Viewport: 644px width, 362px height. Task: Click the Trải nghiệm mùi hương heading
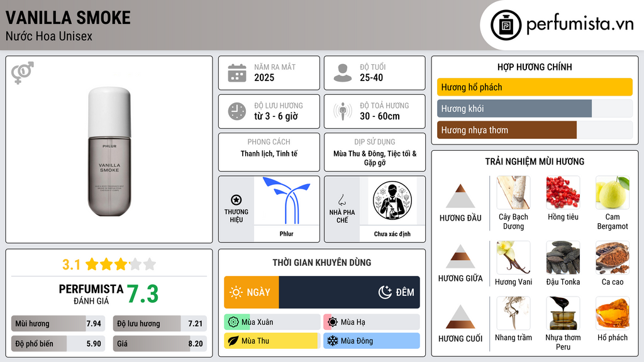click(x=535, y=162)
